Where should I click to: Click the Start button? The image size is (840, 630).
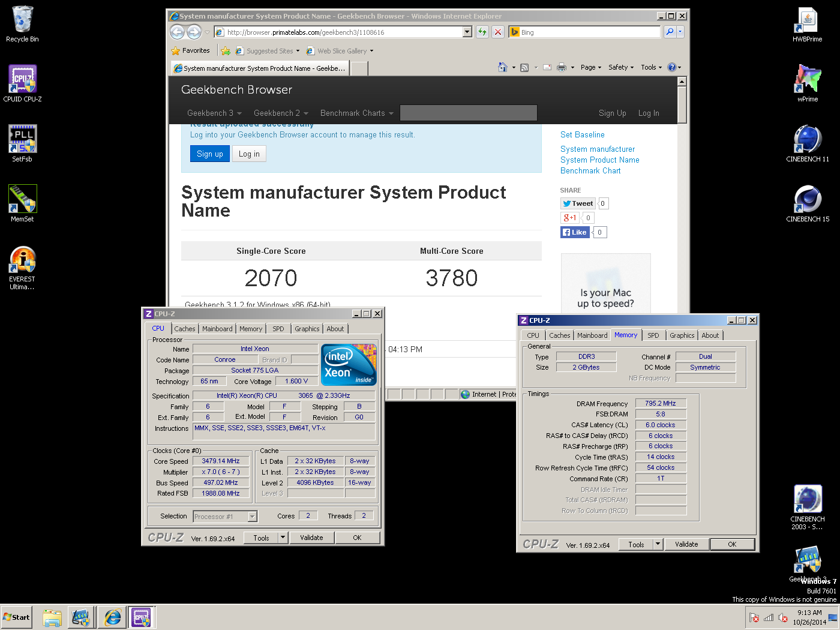click(16, 617)
